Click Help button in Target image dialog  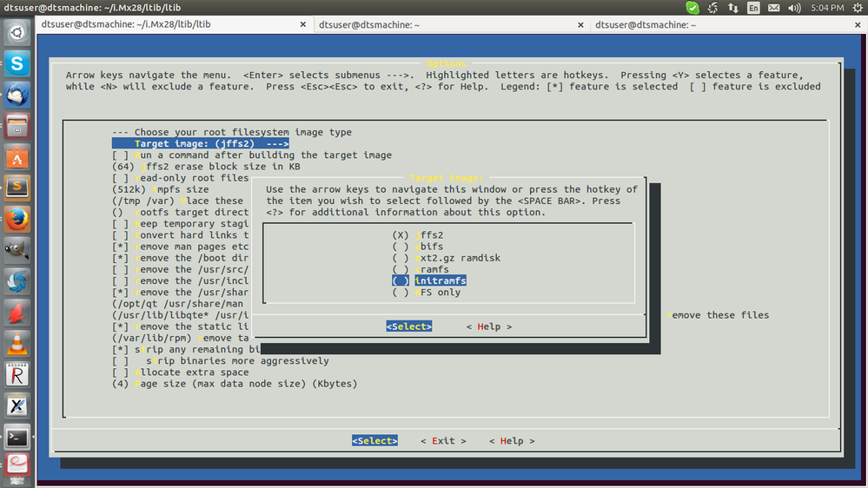(x=489, y=326)
